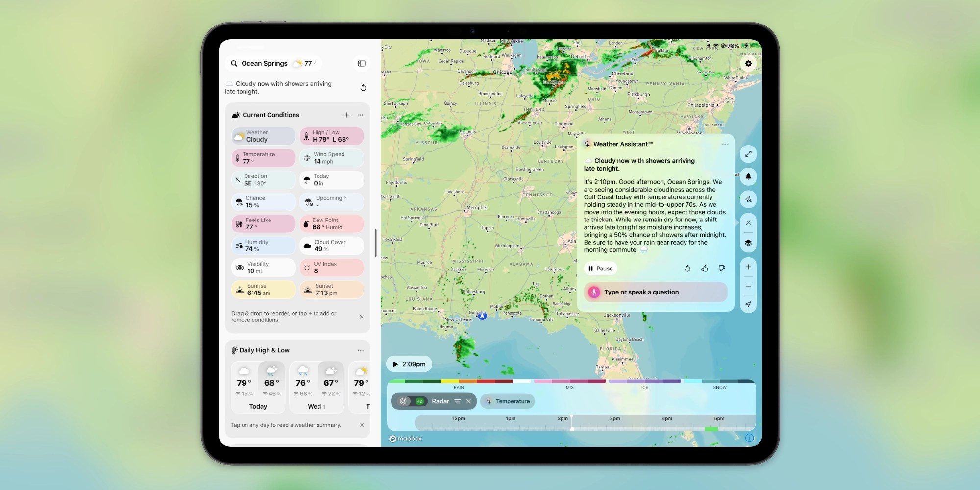Open the Dew Point 68° tile
Screen dimensions: 980x490
[x=332, y=223]
